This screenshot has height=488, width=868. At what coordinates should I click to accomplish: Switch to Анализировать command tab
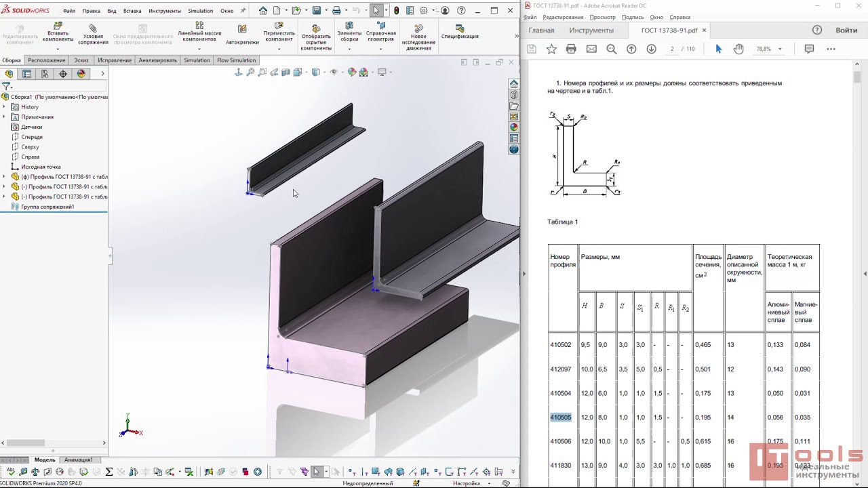pos(157,60)
